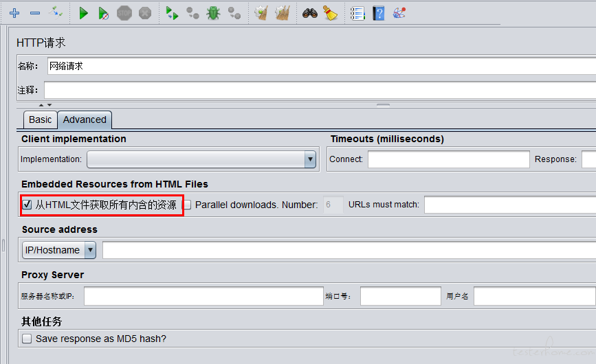The image size is (596, 364).
Task: Check Save response as MD5 hash
Action: (27, 339)
